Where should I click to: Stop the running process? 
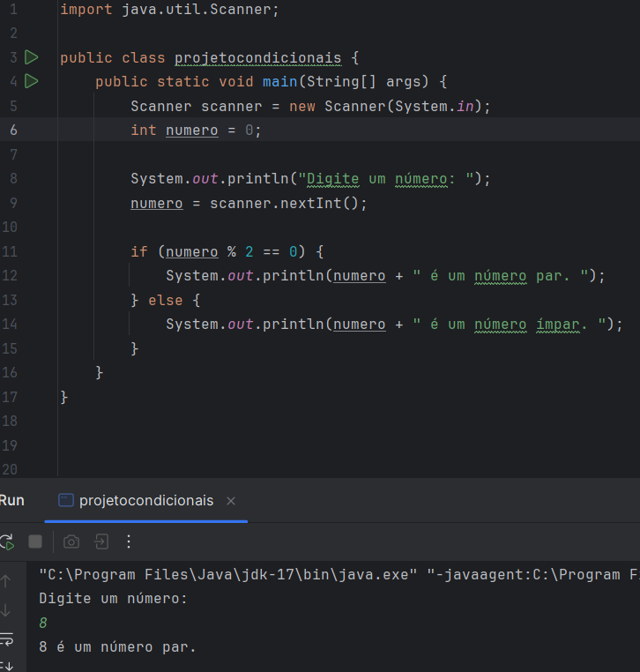coord(35,541)
